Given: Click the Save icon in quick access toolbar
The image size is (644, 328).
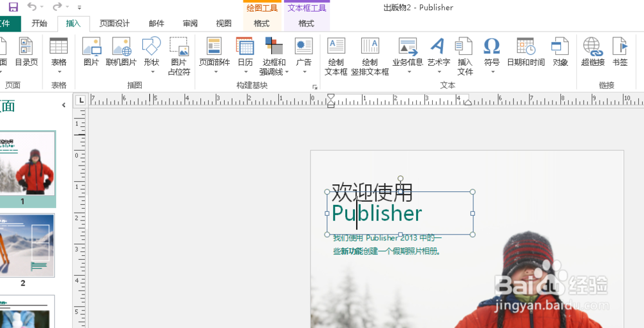Looking at the screenshot, I should 13,6.
